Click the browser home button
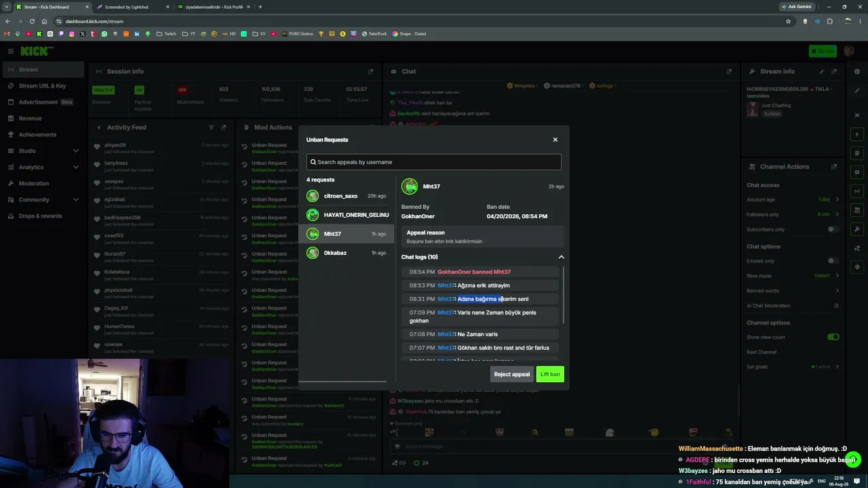 pyautogui.click(x=44, y=21)
